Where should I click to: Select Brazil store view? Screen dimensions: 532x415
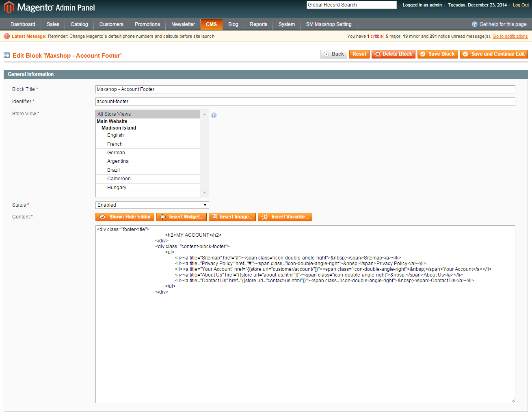148,170
